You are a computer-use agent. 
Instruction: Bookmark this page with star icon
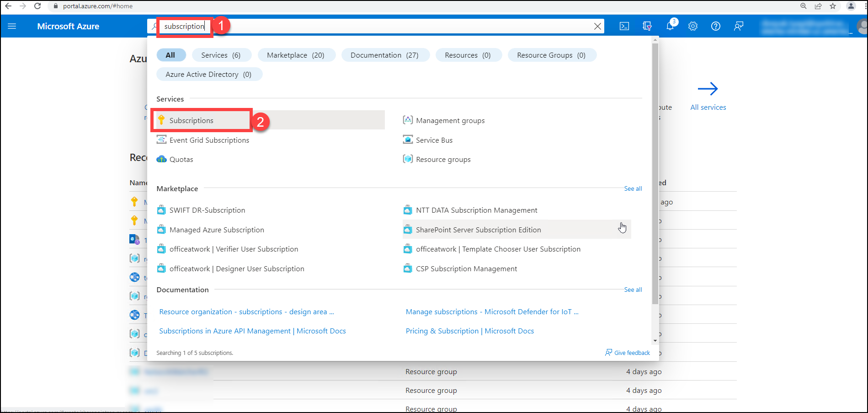point(833,6)
